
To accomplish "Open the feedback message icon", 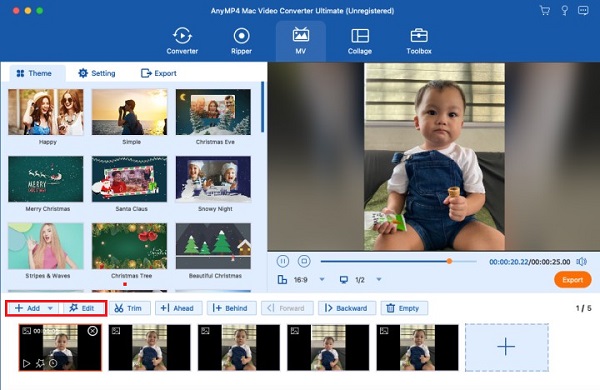I will (583, 10).
